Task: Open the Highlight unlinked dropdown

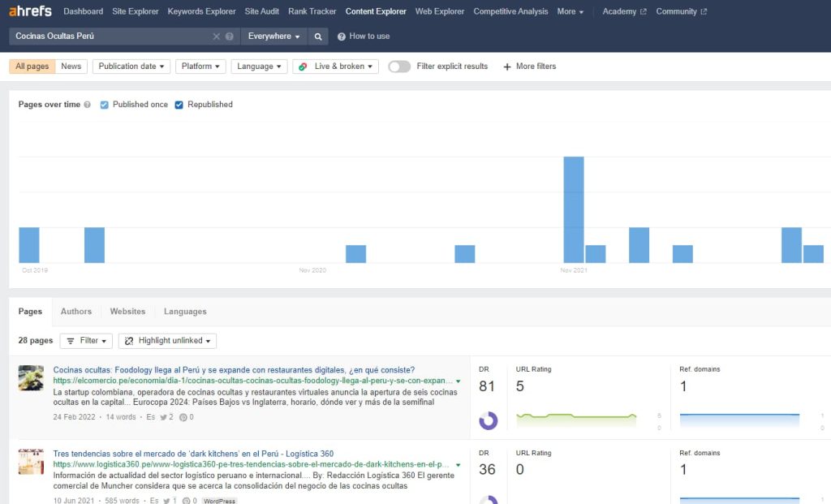Action: [167, 341]
